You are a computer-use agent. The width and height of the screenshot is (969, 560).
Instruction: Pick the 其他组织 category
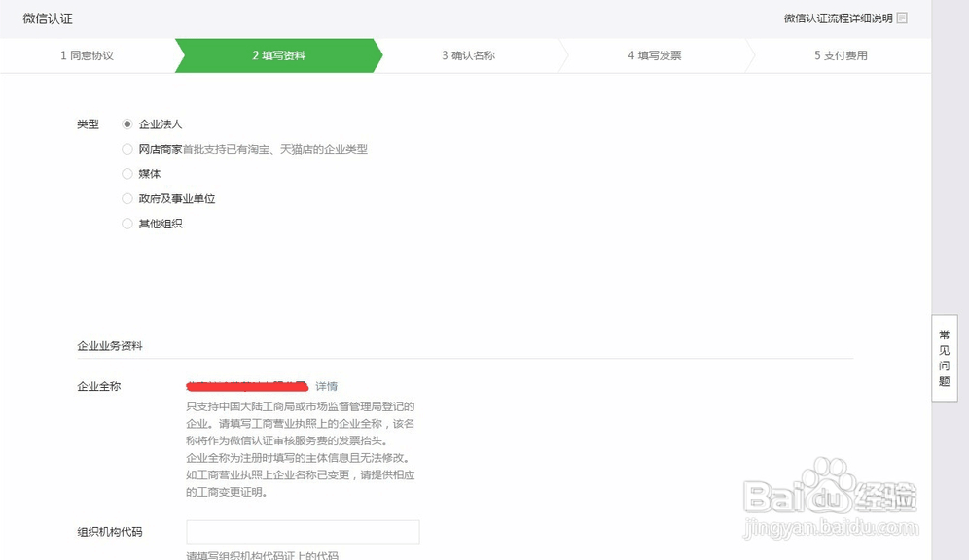[x=126, y=222]
